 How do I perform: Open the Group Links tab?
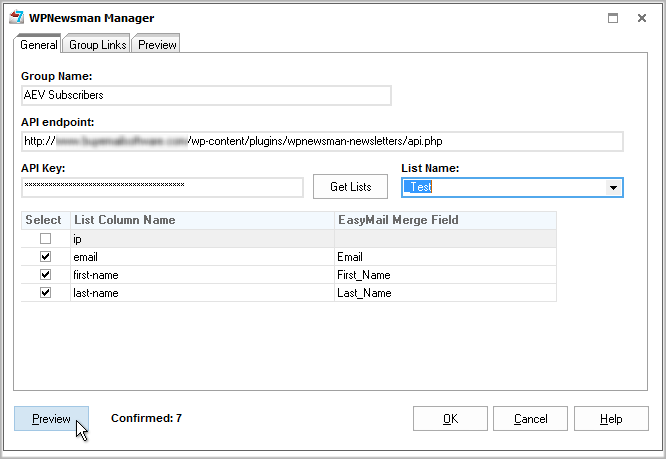pyautogui.click(x=97, y=45)
